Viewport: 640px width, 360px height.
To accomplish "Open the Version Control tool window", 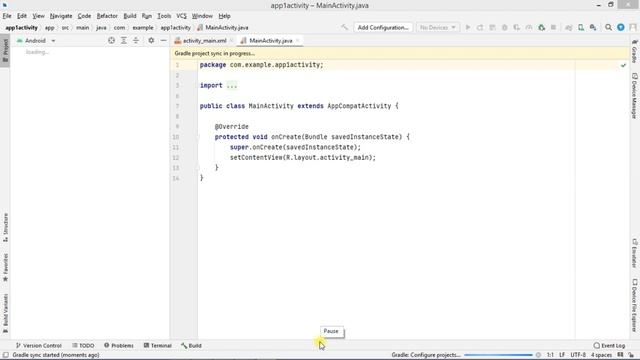I will coord(39,345).
